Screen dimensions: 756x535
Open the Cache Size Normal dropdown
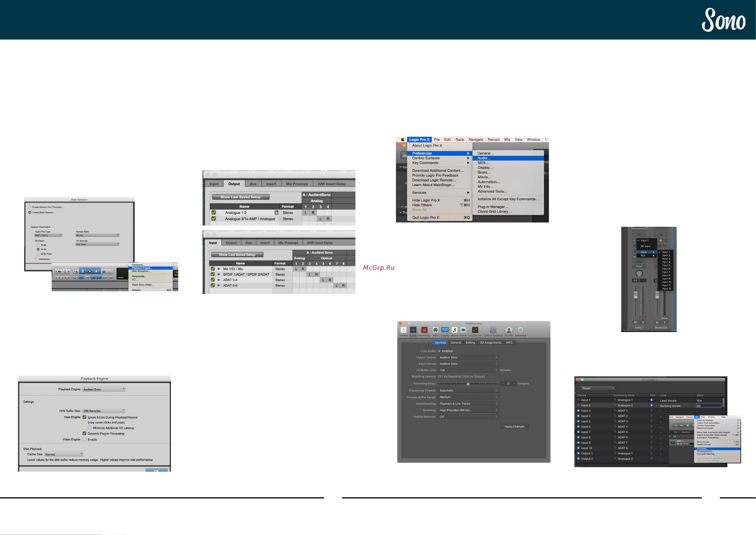coord(64,454)
